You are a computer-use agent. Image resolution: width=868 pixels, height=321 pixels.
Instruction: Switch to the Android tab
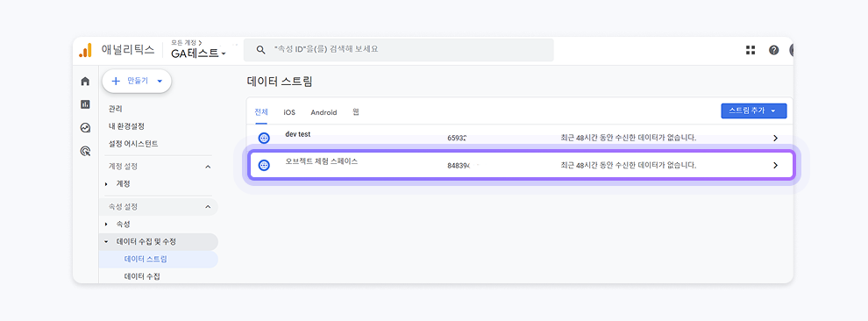pos(324,112)
